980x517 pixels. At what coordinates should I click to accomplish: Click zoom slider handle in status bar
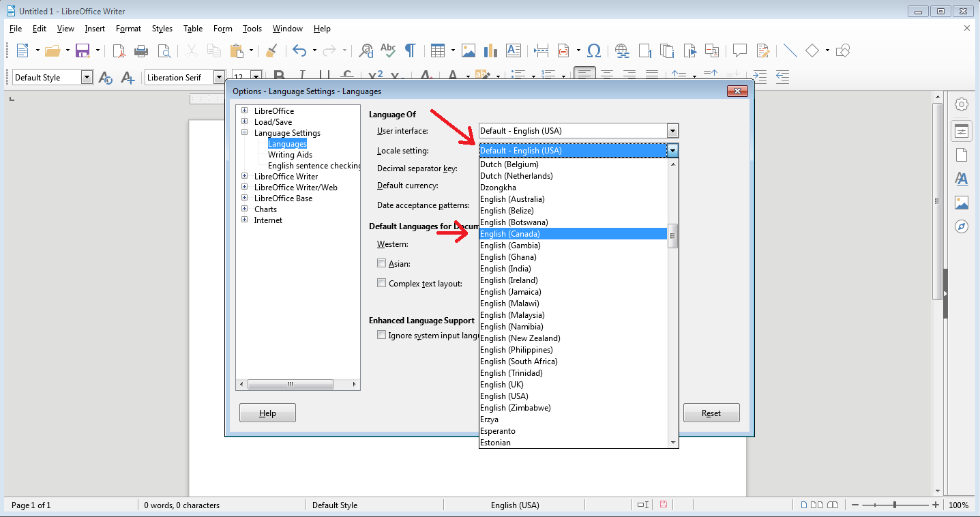(894, 505)
